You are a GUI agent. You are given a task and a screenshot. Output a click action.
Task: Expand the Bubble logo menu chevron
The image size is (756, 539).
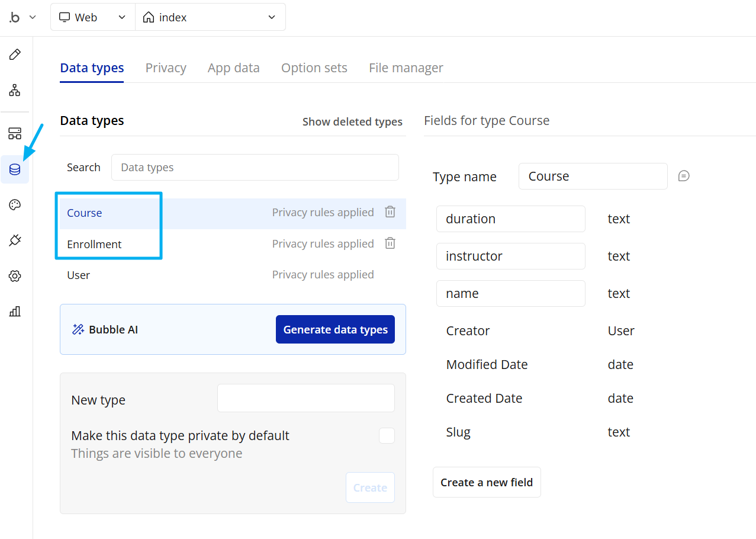pyautogui.click(x=33, y=17)
